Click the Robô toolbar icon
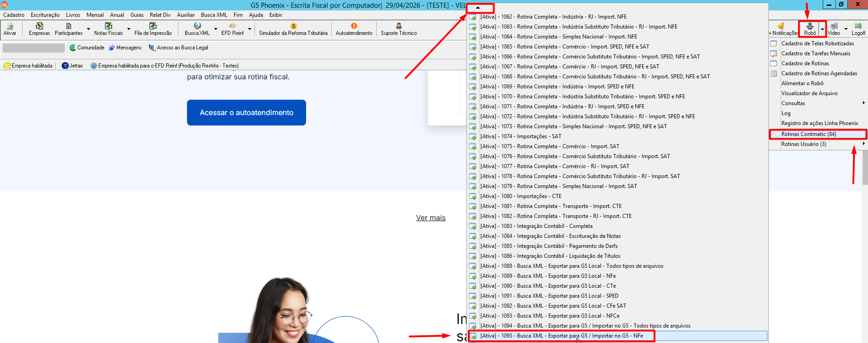Screen dimensions: 868x343 tap(810, 29)
